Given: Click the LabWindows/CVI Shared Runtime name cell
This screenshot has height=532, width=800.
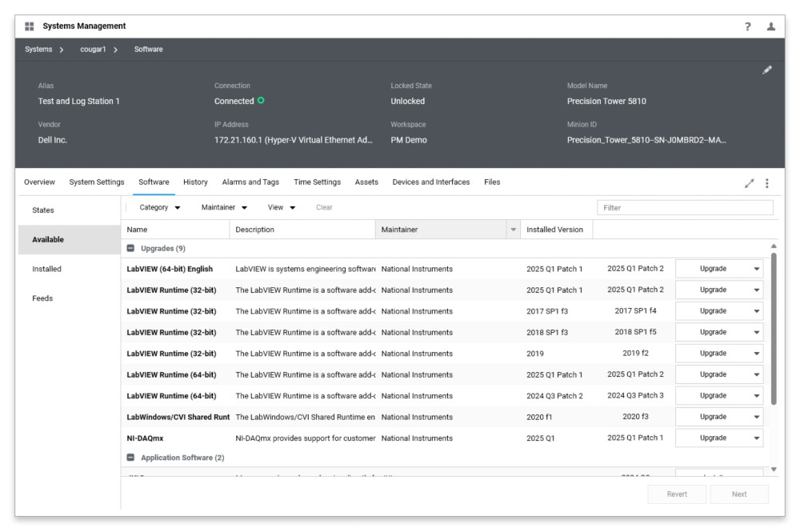Looking at the screenshot, I should [x=178, y=418].
